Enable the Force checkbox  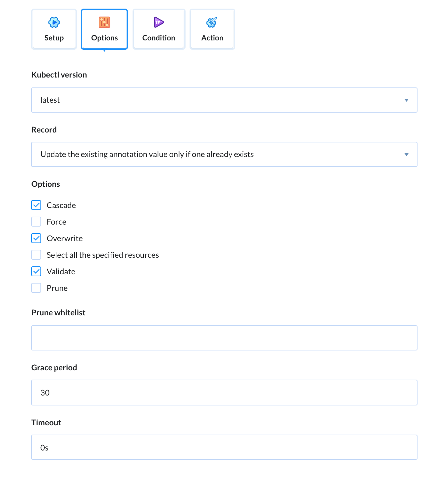pyautogui.click(x=36, y=222)
